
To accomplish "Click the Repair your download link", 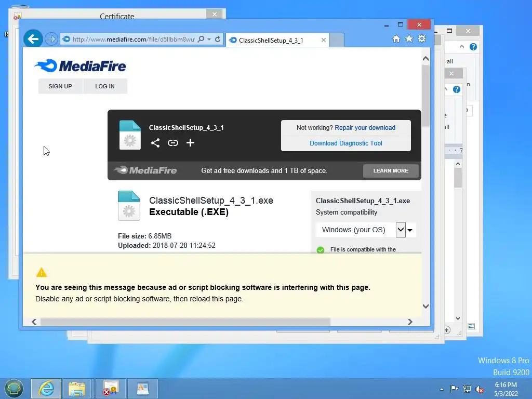I will [x=365, y=128].
